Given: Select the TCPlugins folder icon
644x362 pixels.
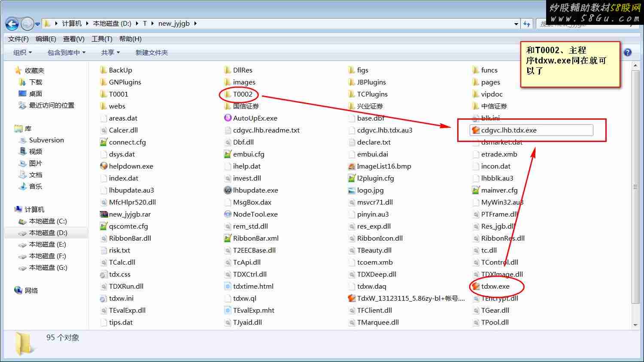Looking at the screenshot, I should (x=352, y=94).
